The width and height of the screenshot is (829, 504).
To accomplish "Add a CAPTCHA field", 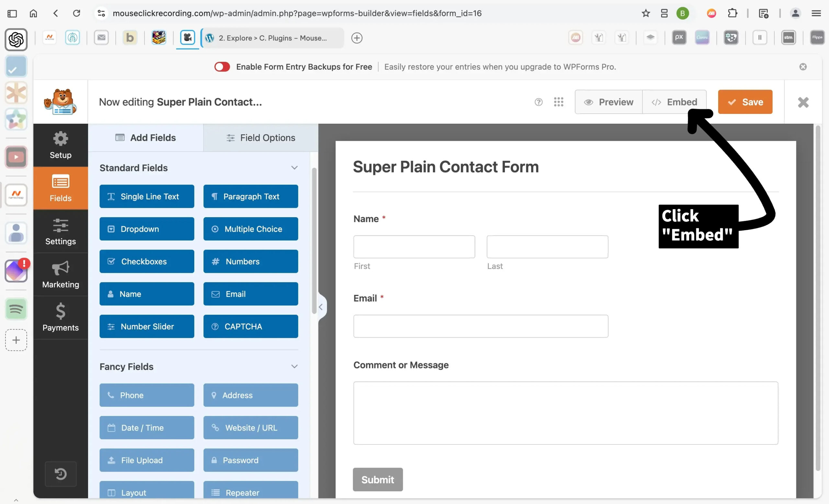I will (x=251, y=327).
